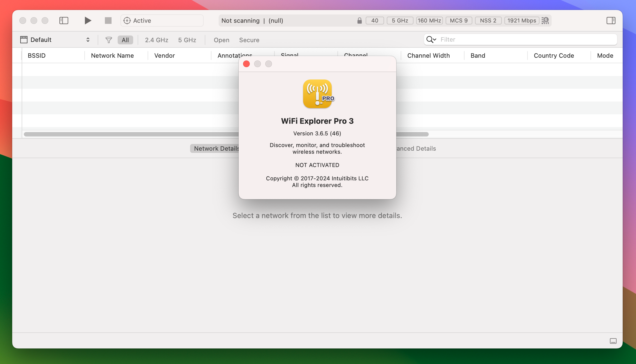Close the About WiFi Explorer Pro dialog
The height and width of the screenshot is (364, 636).
coord(246,64)
